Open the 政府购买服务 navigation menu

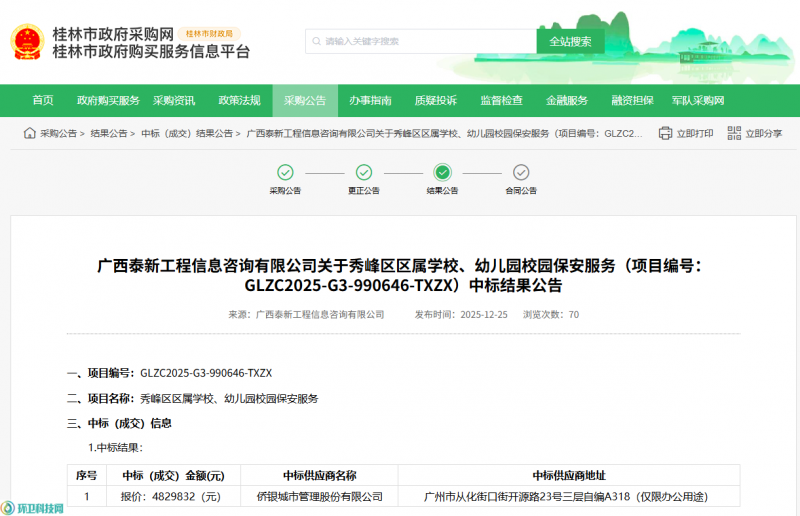[x=108, y=101]
